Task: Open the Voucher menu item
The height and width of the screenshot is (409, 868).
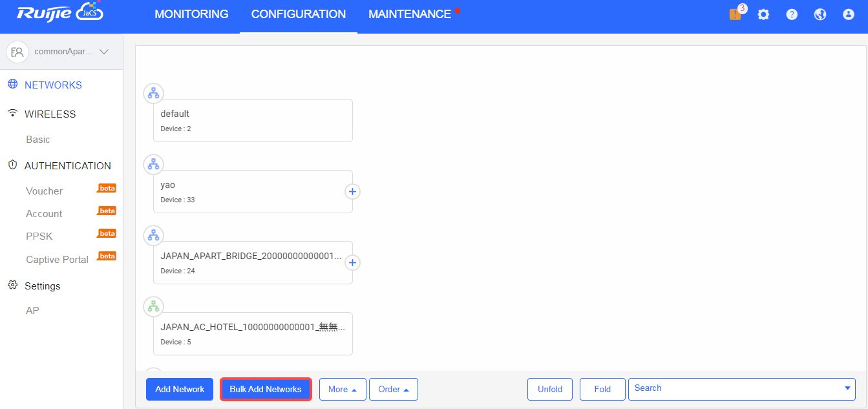Action: [45, 191]
